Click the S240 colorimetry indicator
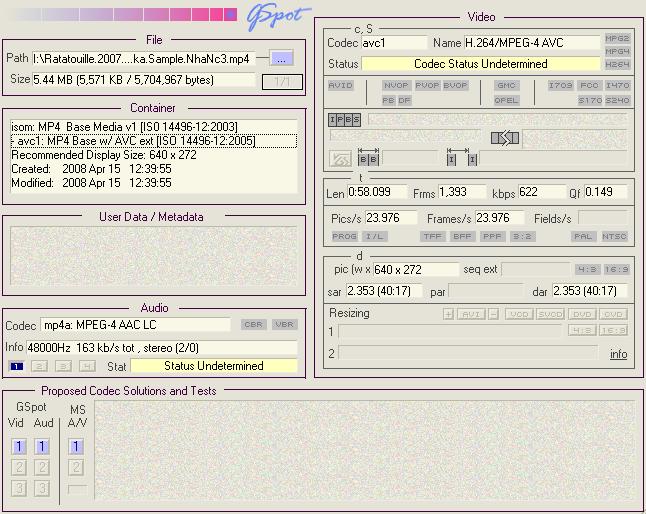 [617, 100]
